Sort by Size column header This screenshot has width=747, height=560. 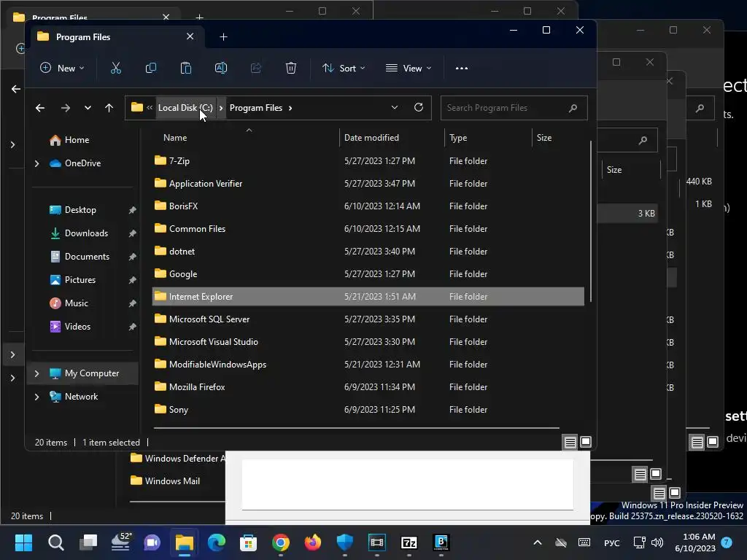coord(544,138)
